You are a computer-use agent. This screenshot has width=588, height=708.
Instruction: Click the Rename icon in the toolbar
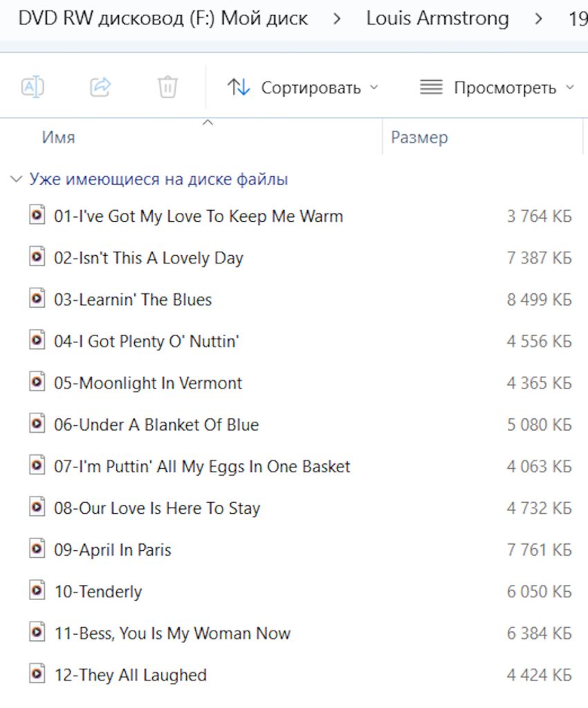point(33,86)
